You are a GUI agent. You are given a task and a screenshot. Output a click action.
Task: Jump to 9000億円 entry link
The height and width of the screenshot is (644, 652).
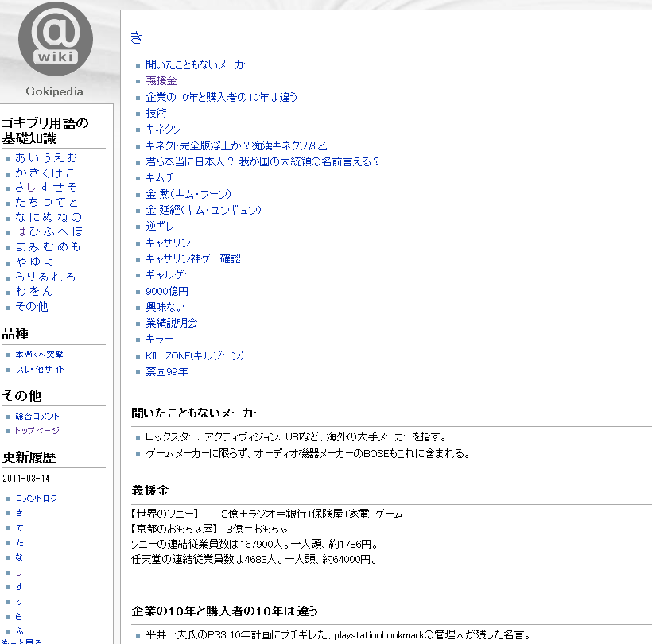(167, 291)
